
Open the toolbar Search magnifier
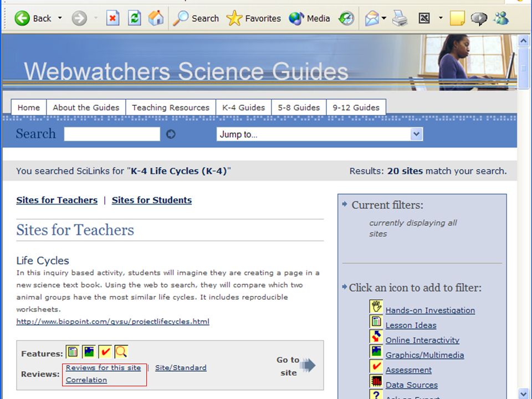click(196, 18)
